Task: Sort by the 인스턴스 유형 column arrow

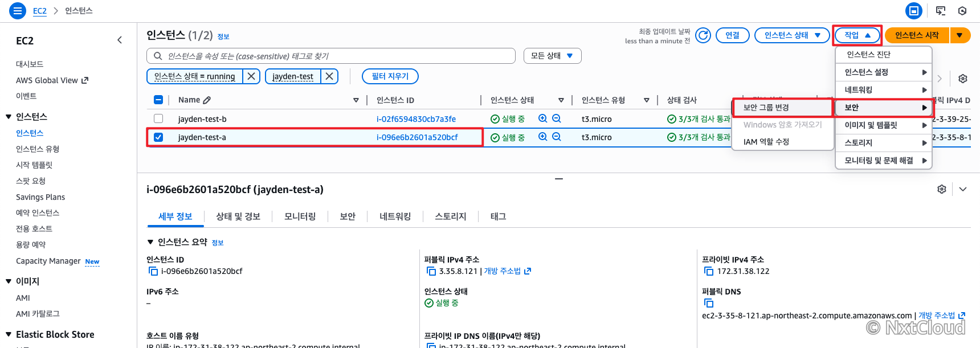Action: pyautogui.click(x=647, y=100)
